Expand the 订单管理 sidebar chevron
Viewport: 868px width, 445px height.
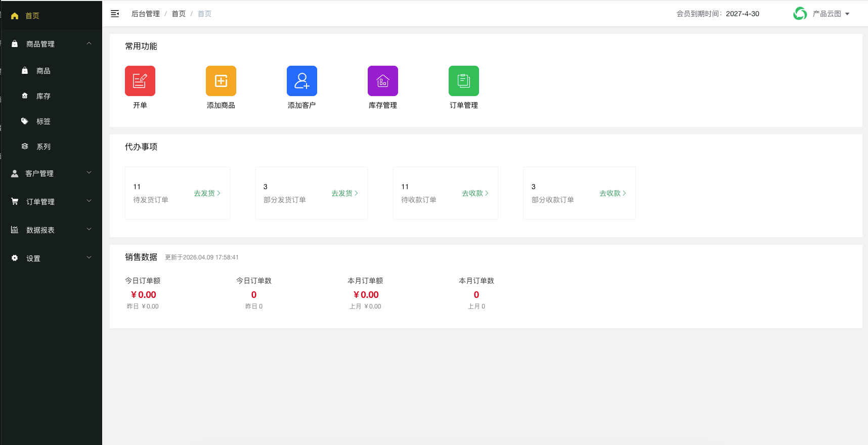[89, 201]
